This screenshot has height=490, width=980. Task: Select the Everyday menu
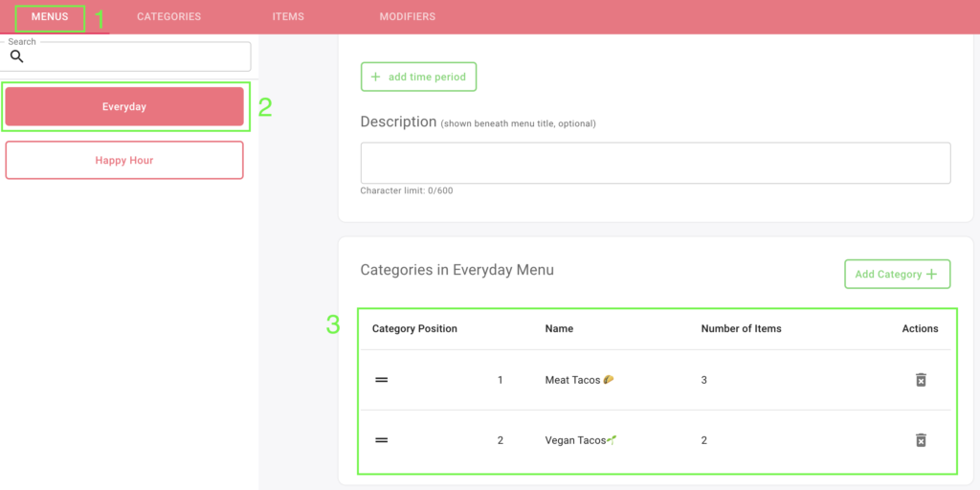coord(124,107)
